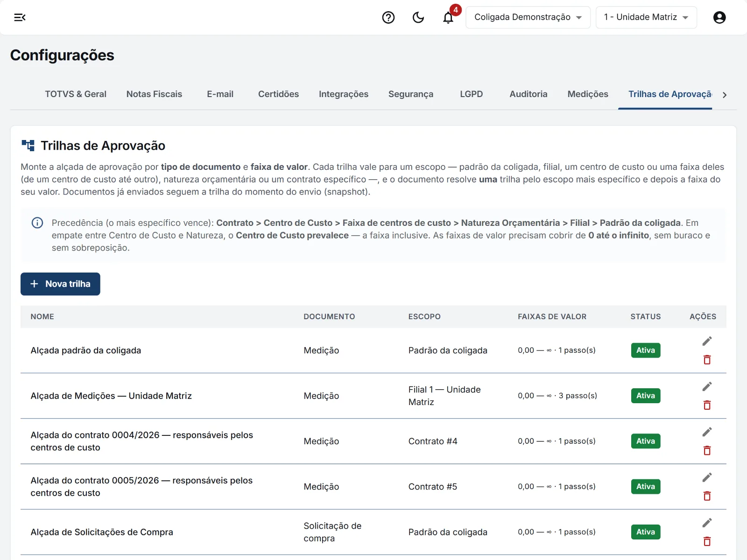Switch to TOTVS & Geral tab
Image resolution: width=747 pixels, height=560 pixels.
coord(76,94)
